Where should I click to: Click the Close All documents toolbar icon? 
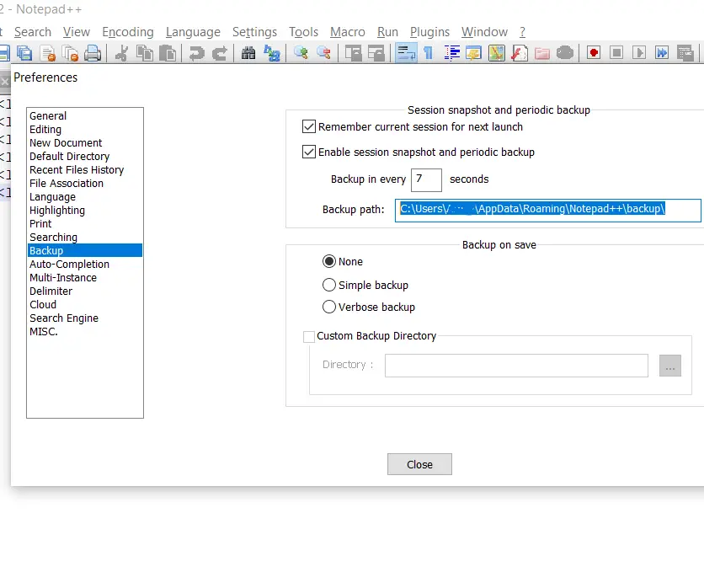[71, 53]
